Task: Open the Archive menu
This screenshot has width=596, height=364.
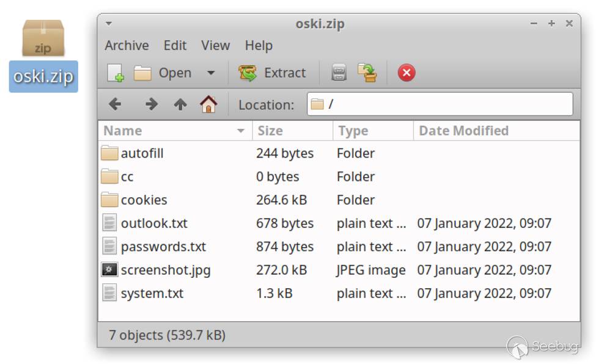Action: click(x=127, y=46)
